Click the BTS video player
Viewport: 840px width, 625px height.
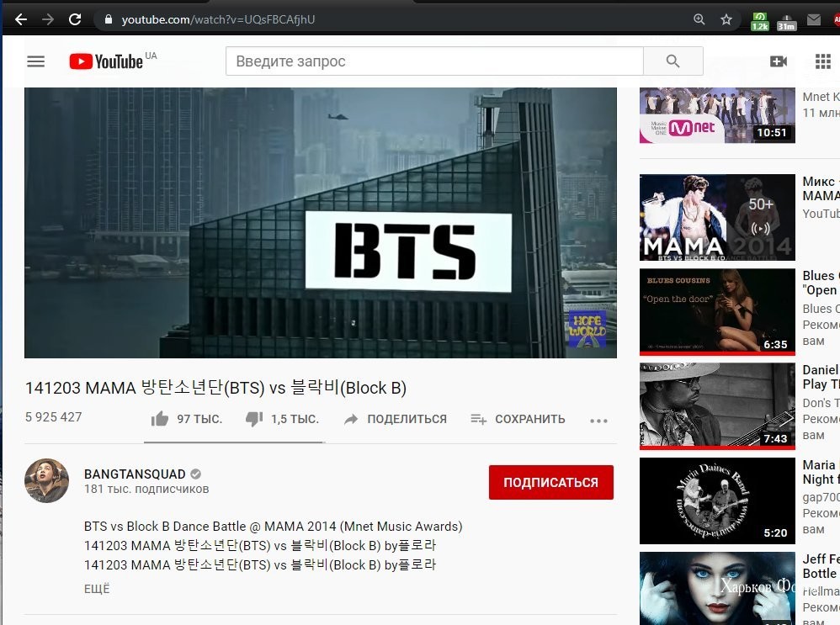pos(321,223)
